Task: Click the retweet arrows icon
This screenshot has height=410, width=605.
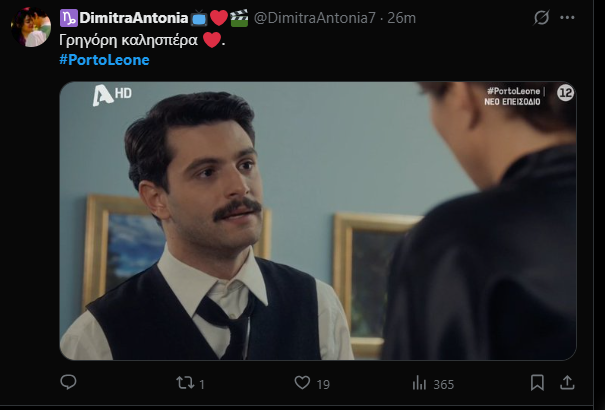Action: click(184, 383)
